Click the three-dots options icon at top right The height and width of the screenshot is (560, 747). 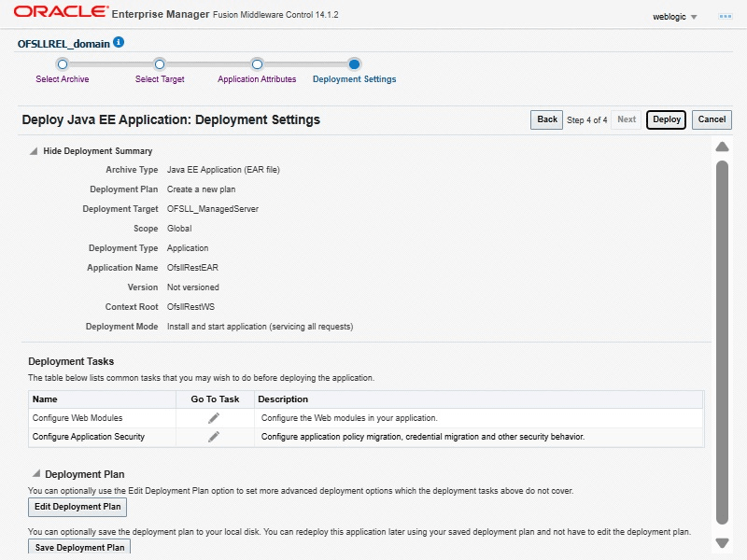point(725,17)
